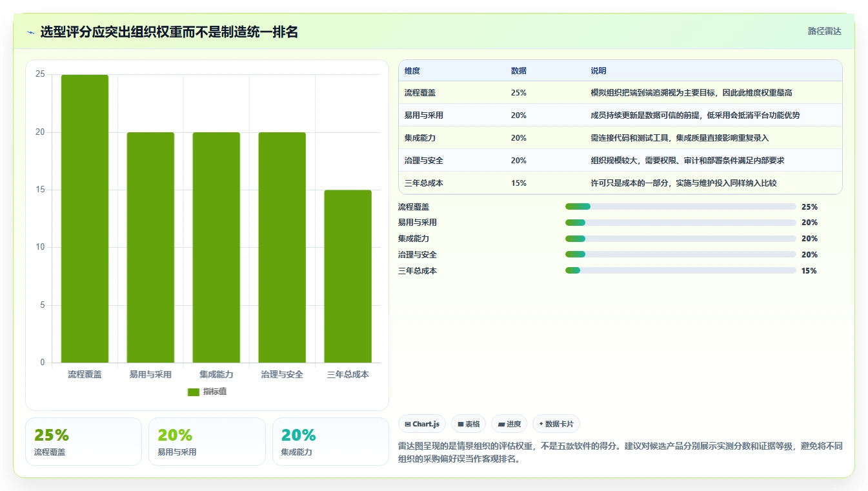This screenshot has width=868, height=491.
Task: Click the 治理与安全 progress bar
Action: click(x=681, y=255)
